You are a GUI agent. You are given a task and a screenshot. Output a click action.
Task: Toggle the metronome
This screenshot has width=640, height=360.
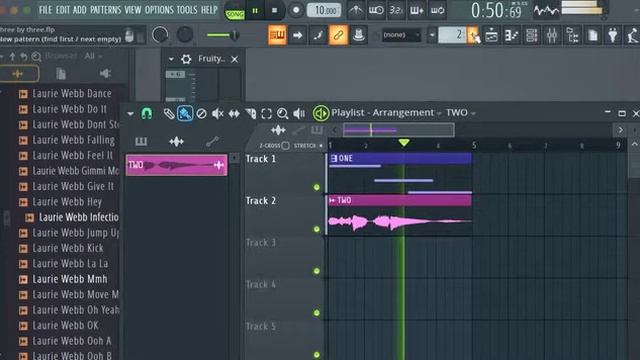[356, 10]
